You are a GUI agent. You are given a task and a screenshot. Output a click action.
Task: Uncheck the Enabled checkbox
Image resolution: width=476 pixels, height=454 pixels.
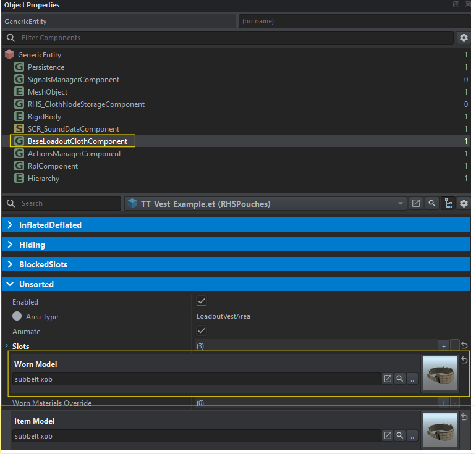(201, 301)
